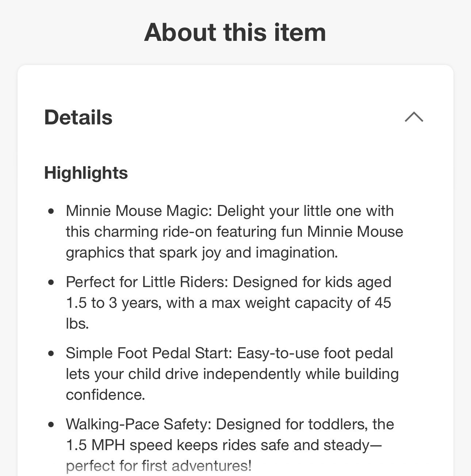The image size is (471, 476).
Task: Click the Highlights subheading
Action: pyautogui.click(x=86, y=173)
